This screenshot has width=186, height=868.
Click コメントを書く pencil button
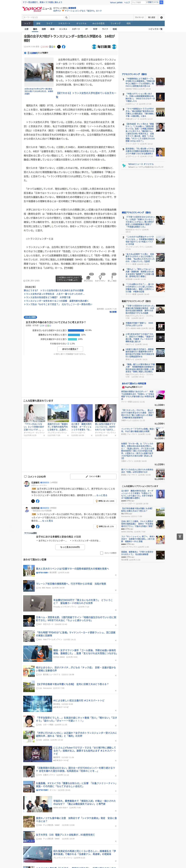[x=93, y=476]
